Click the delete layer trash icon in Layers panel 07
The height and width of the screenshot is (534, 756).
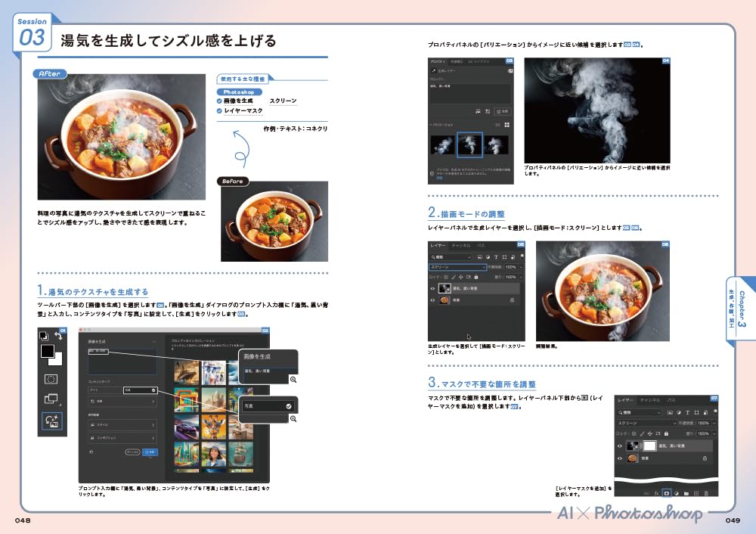(x=706, y=493)
